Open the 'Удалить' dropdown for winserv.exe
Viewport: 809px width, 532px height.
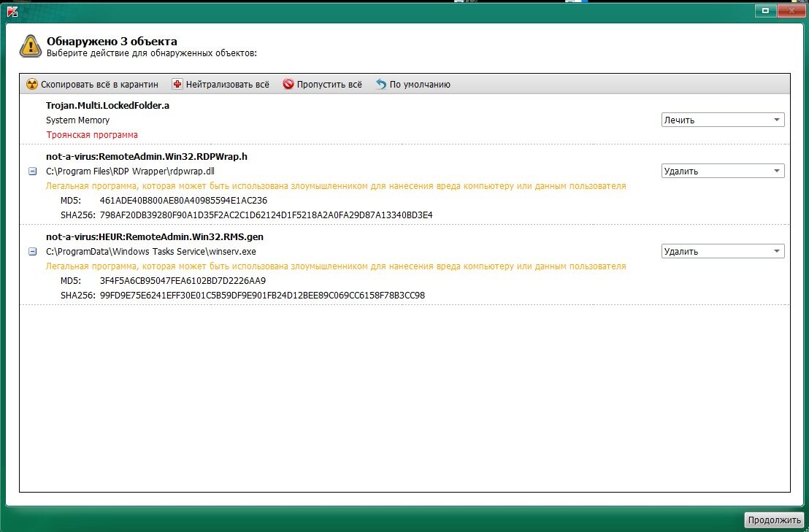723,251
